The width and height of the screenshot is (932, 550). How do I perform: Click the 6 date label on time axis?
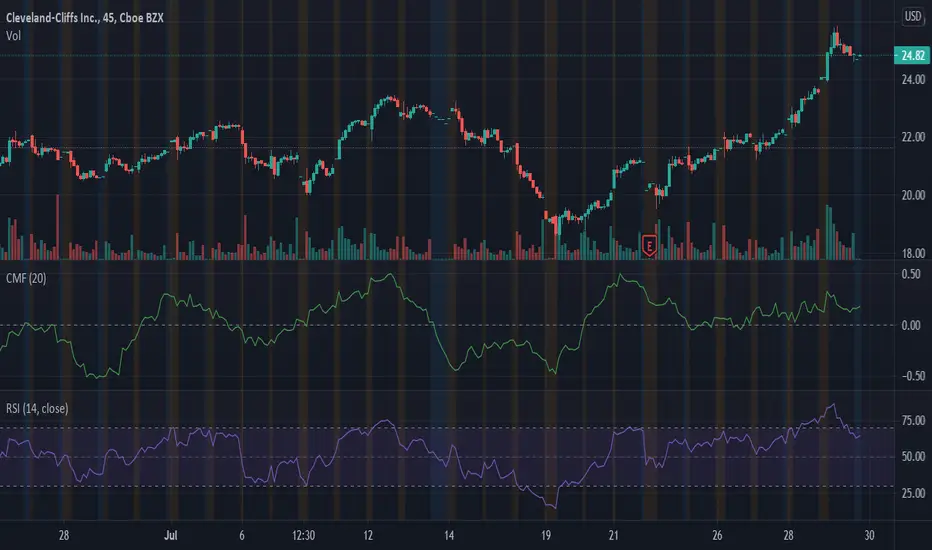pos(241,535)
